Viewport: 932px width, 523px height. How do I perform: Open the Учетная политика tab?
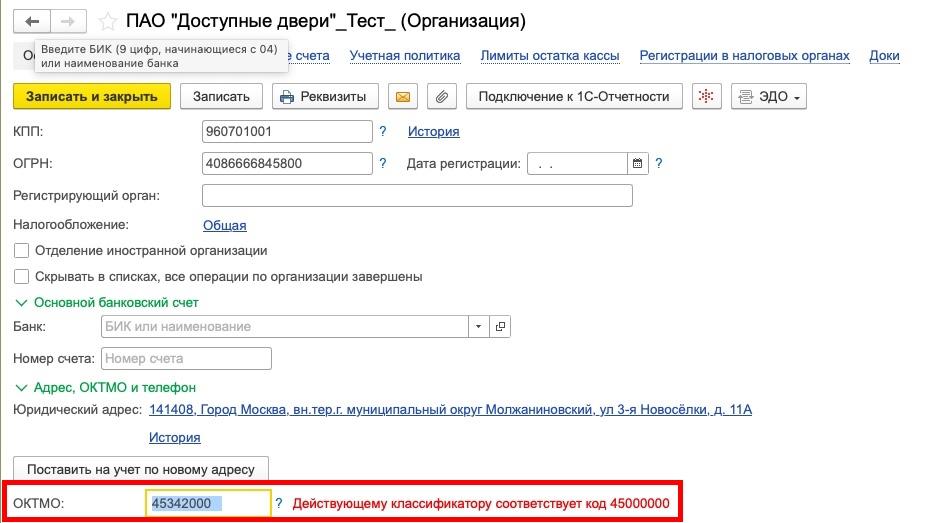coord(405,56)
